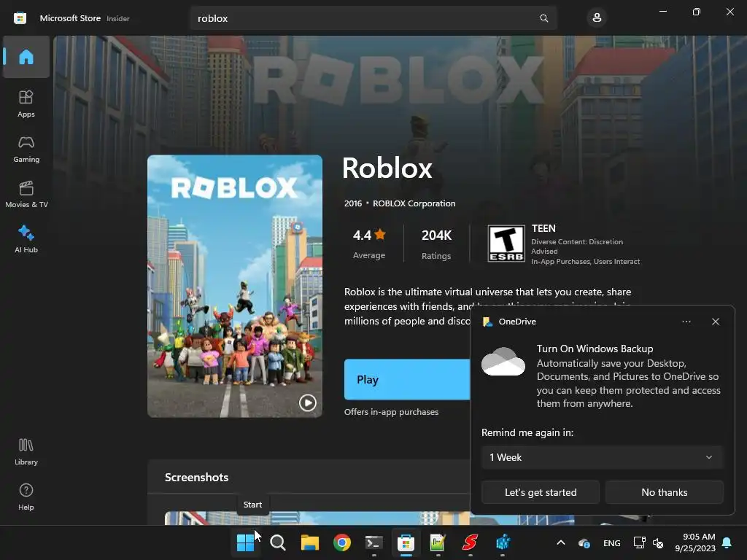Viewport: 747px width, 560px height.
Task: Open File Explorer from taskbar
Action: pyautogui.click(x=309, y=542)
